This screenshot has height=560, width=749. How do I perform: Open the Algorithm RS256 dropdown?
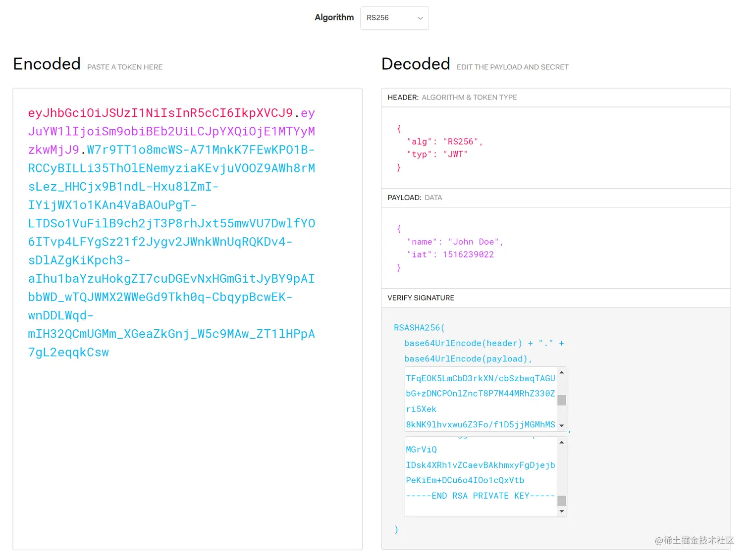pyautogui.click(x=394, y=18)
